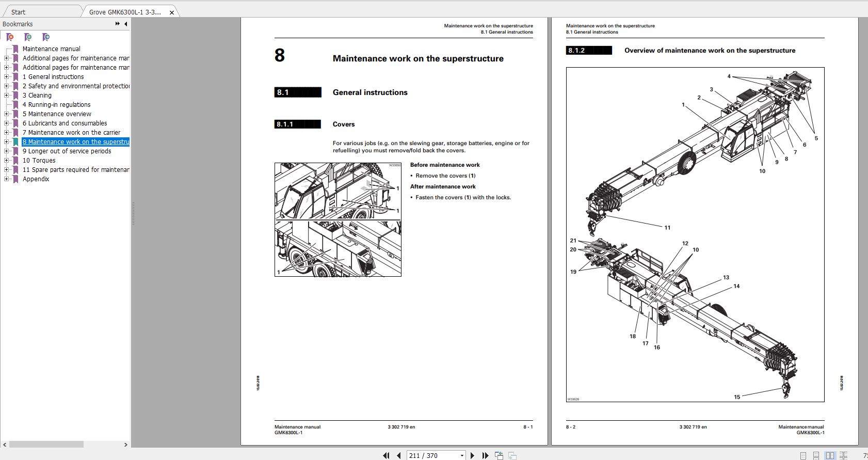The width and height of the screenshot is (868, 460).
Task: Click the go-to bookmark arrow icon
Action: (x=46, y=37)
